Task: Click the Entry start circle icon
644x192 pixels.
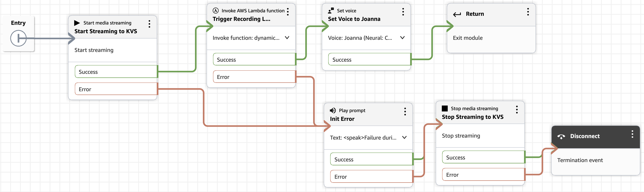Action: point(18,38)
